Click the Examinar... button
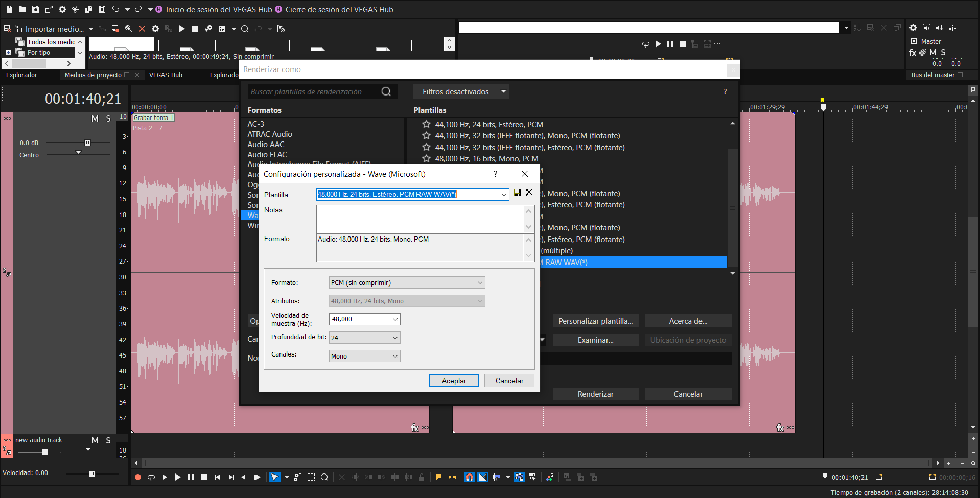The width and height of the screenshot is (980, 498). coord(595,340)
